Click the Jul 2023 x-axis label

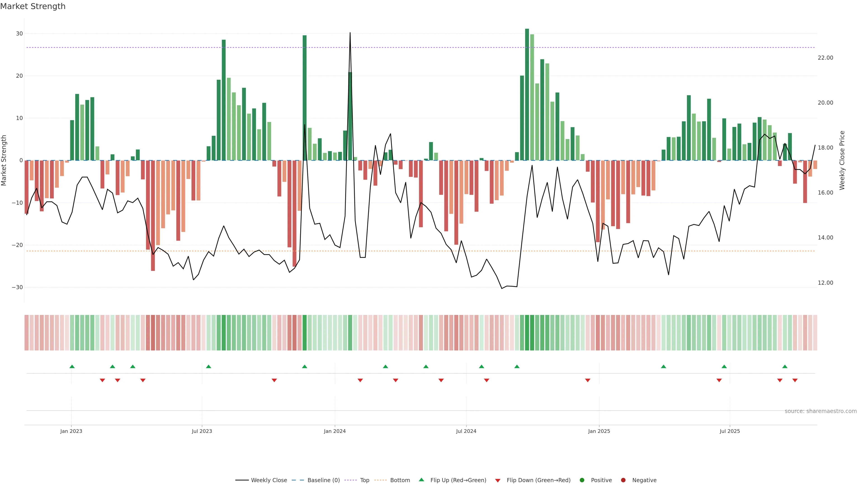[202, 431]
